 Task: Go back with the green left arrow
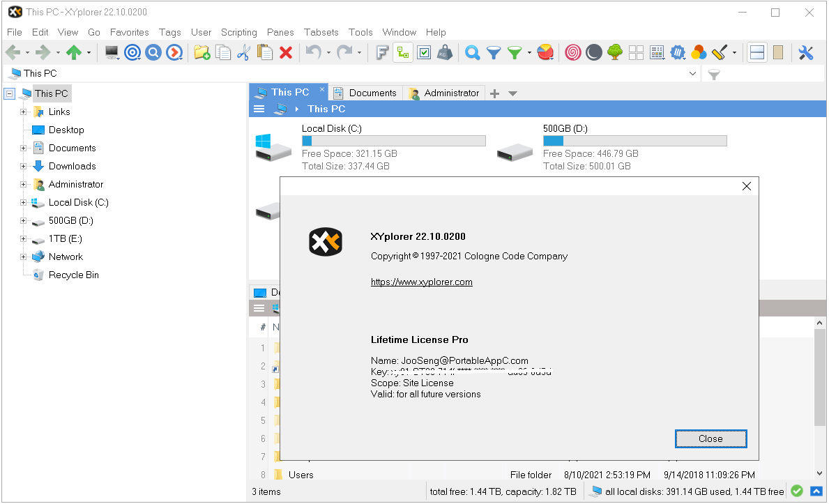(x=13, y=52)
